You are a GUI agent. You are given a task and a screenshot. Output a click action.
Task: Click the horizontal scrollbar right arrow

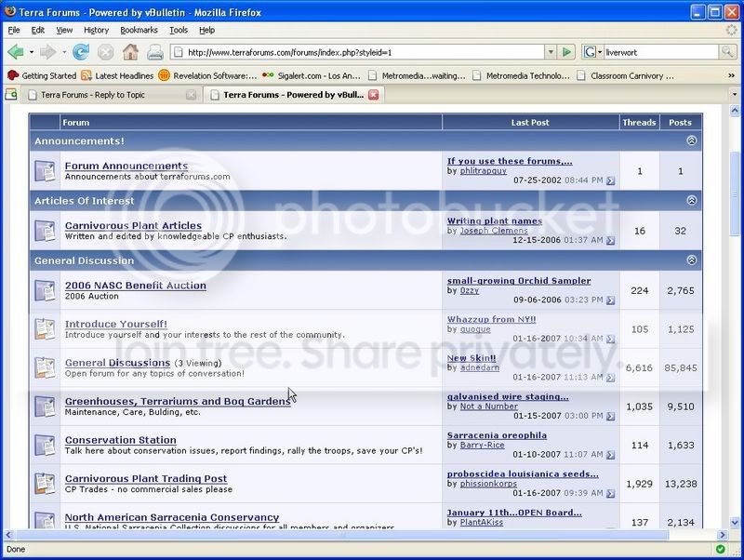722,535
